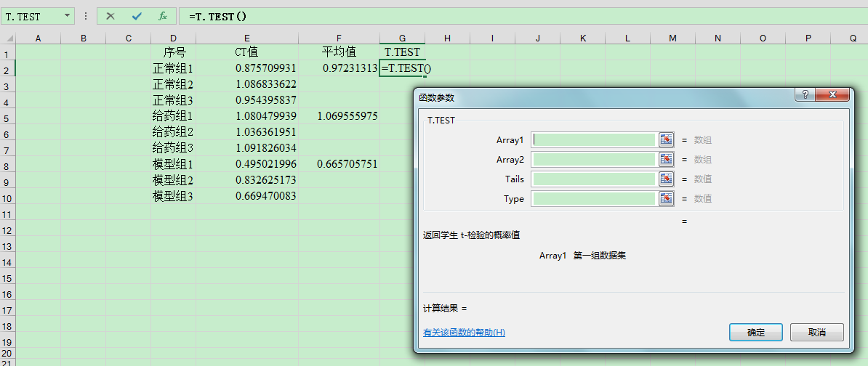Image resolution: width=868 pixels, height=366 pixels.
Task: Click cell 正常组1
Action: pos(173,68)
